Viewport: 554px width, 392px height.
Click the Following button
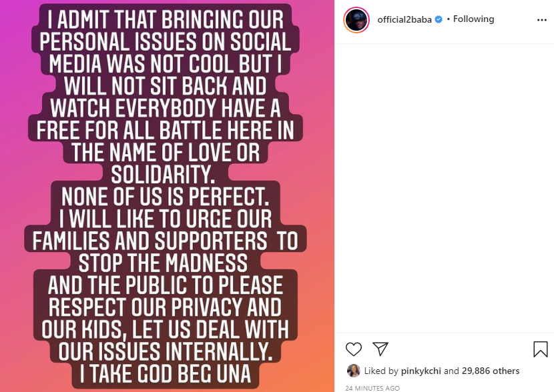(x=473, y=19)
